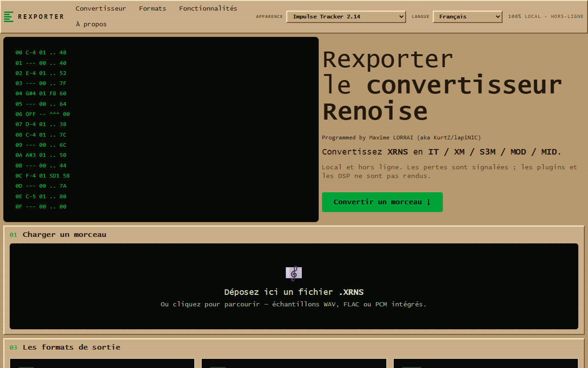Open the Apparence Impulse Tracker dropdown
588x368 pixels.
[346, 17]
